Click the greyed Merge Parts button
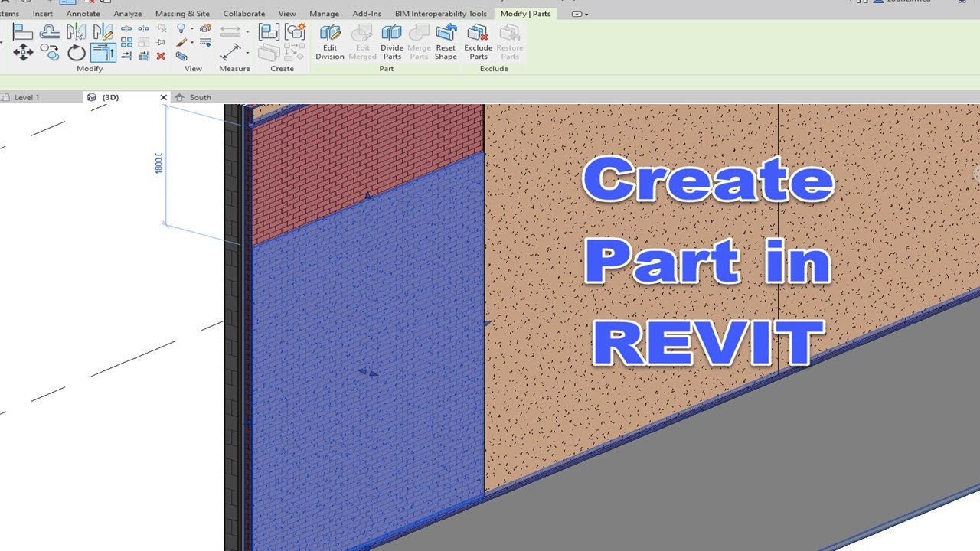 tap(419, 42)
